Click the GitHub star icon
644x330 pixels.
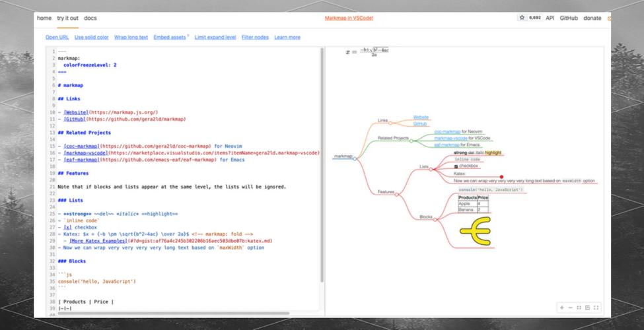pos(522,18)
